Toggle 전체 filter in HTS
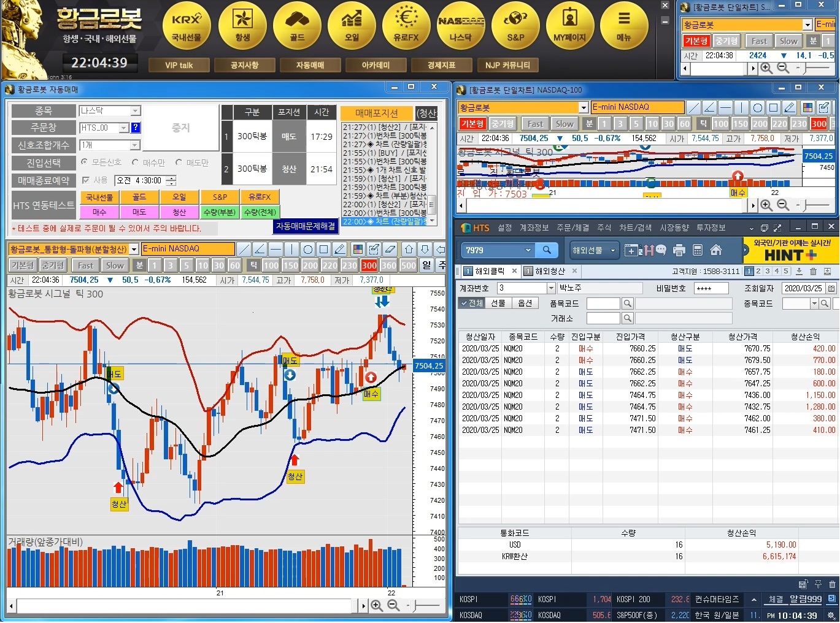Viewport: 840px width, 623px height. point(471,303)
